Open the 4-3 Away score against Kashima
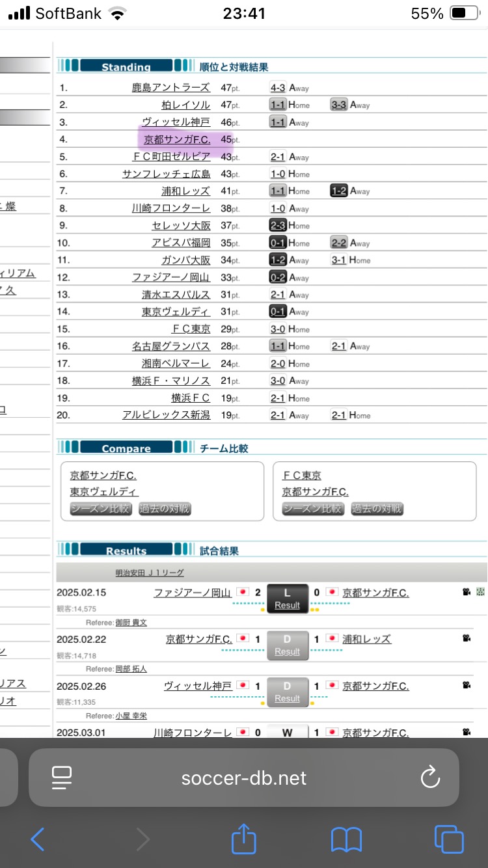 coord(277,87)
